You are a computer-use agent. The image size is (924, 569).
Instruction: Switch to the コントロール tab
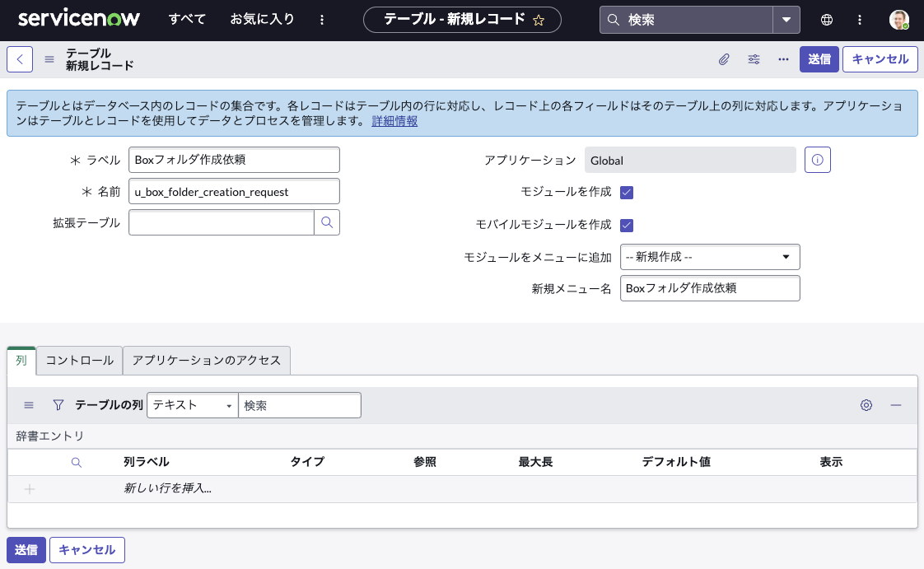tap(80, 361)
